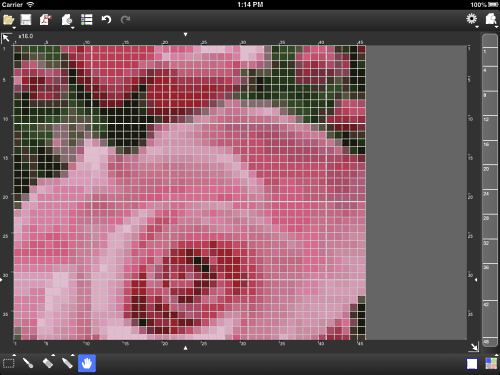Open the settings gear dropdown
Viewport: 500px width, 375px height.
click(471, 19)
